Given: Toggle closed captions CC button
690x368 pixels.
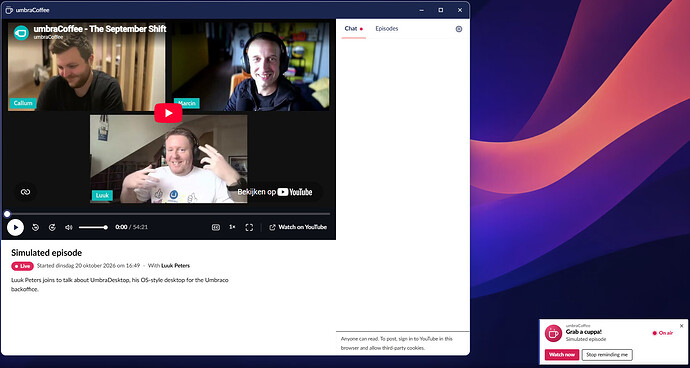Looking at the screenshot, I should (216, 228).
